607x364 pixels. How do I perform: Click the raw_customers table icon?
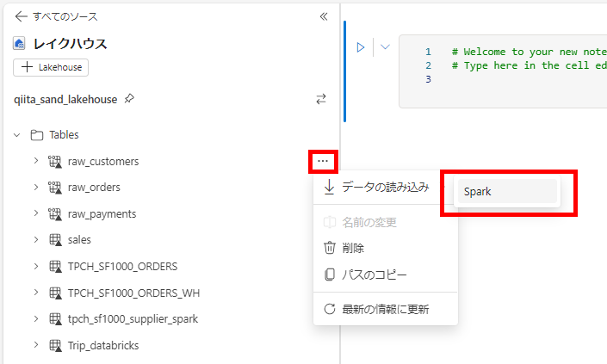coord(55,161)
